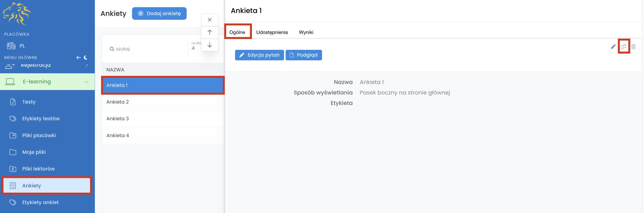Open Etykiety ankiet in the sidebar
The image size is (644, 213).
pyautogui.click(x=40, y=202)
